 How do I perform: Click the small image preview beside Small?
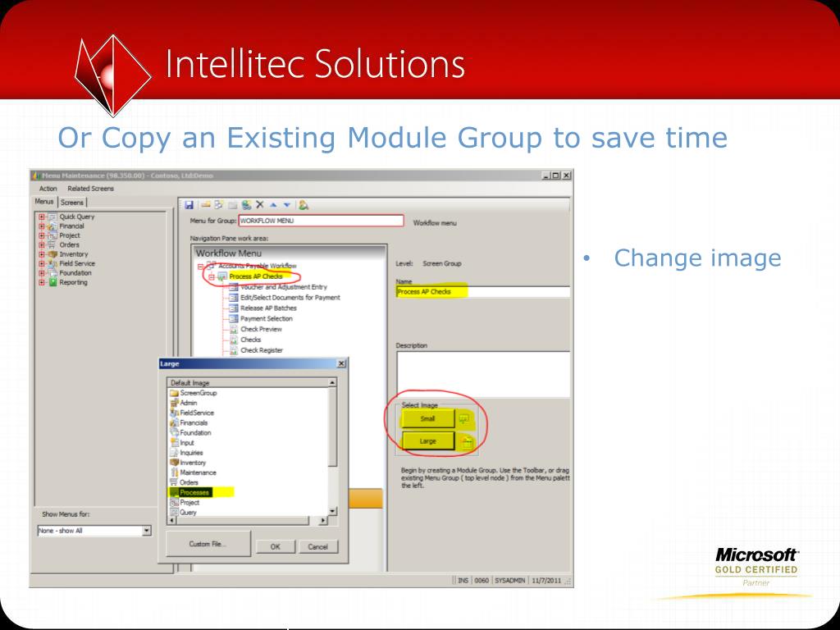(464, 419)
